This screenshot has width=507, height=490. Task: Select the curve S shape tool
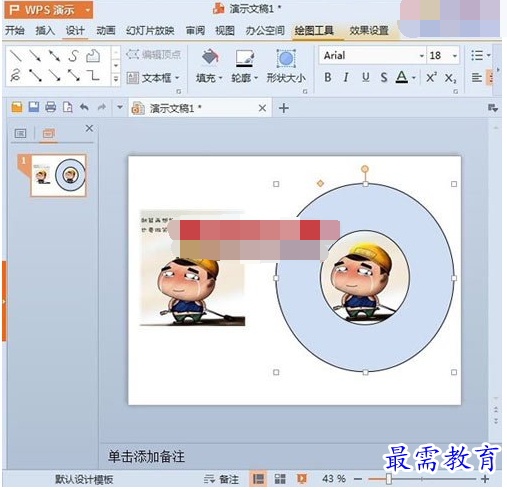[x=74, y=55]
